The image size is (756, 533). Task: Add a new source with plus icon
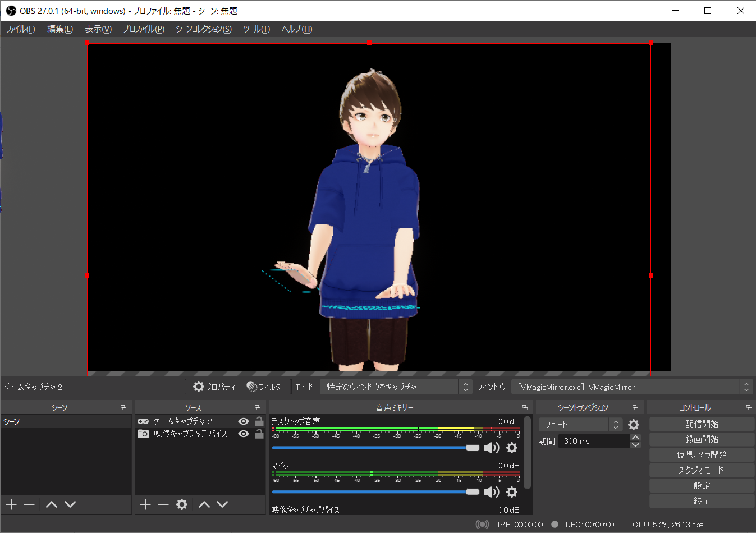point(145,504)
